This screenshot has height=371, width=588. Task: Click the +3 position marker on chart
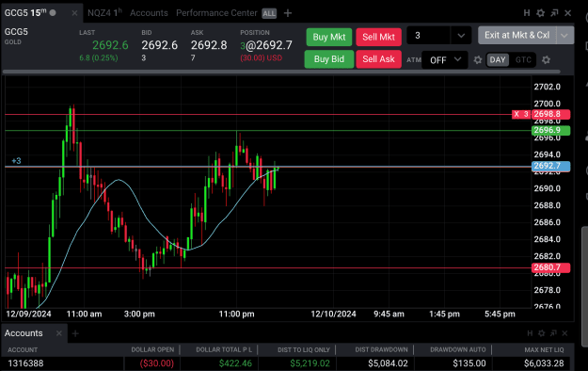coord(16,161)
